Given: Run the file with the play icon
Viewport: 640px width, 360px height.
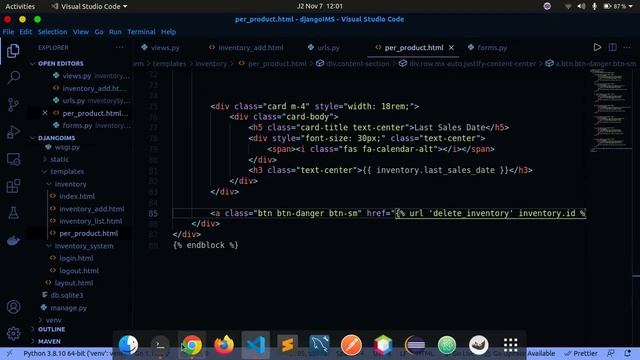Looking at the screenshot, I should [x=597, y=47].
